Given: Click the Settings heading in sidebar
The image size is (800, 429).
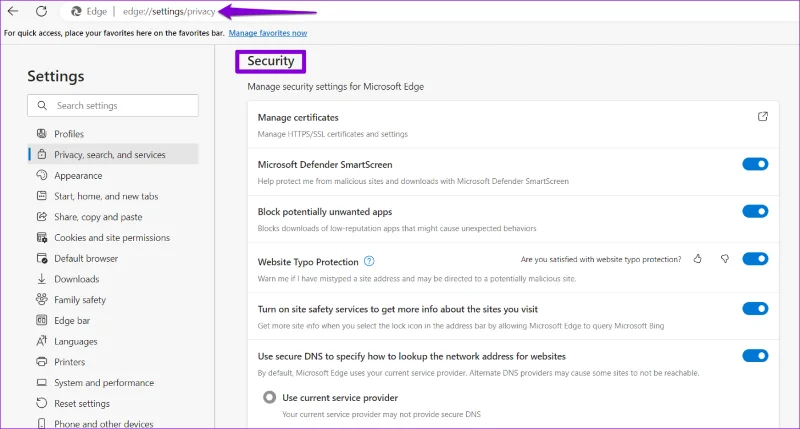Looking at the screenshot, I should tap(56, 76).
